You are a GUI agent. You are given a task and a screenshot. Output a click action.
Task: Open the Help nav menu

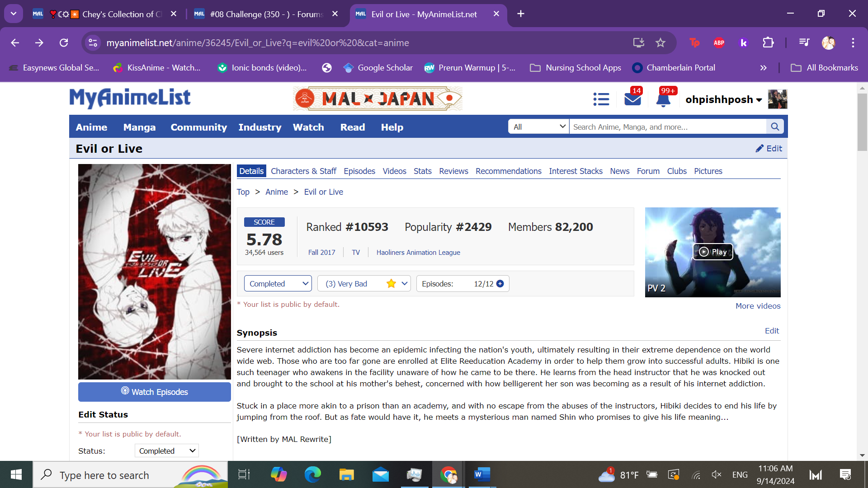pos(392,127)
